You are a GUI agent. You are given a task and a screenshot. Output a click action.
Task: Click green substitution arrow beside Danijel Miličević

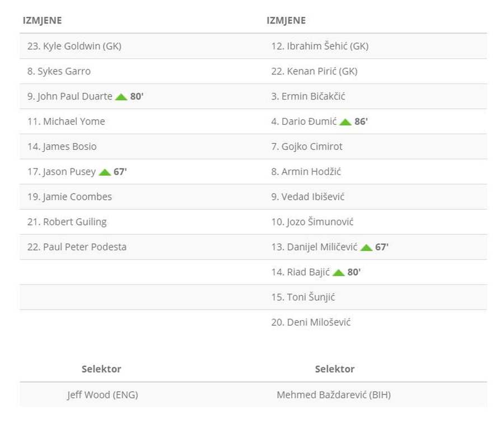point(366,247)
